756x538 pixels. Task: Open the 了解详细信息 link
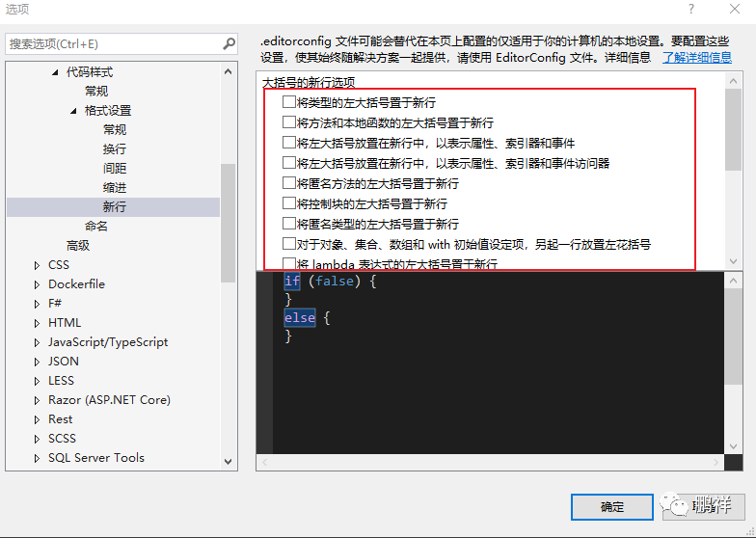[x=697, y=58]
